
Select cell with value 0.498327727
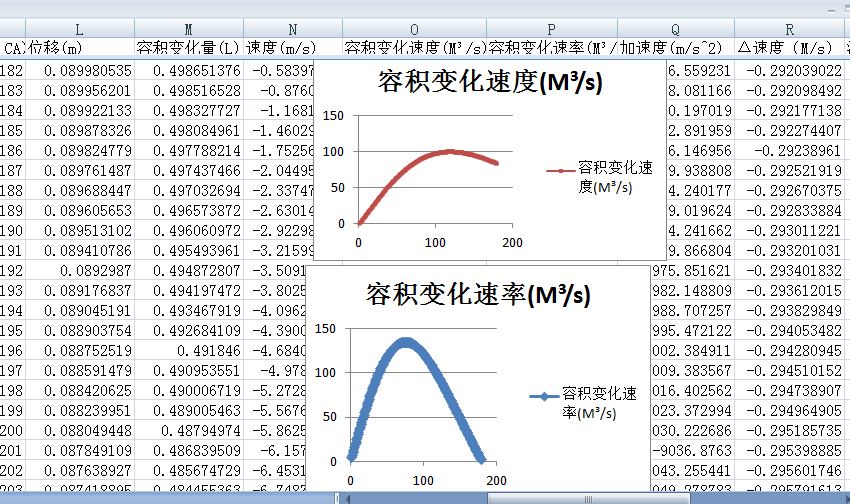(189, 111)
